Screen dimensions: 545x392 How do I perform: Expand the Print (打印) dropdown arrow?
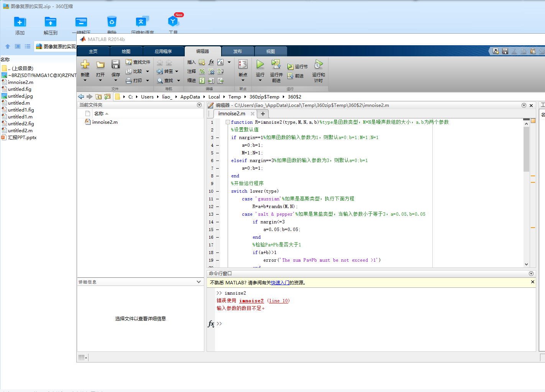148,80
